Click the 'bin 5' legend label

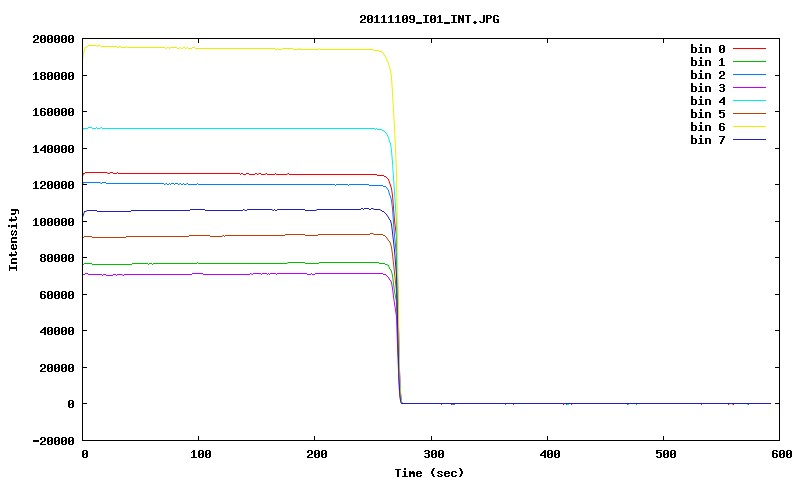(x=708, y=114)
